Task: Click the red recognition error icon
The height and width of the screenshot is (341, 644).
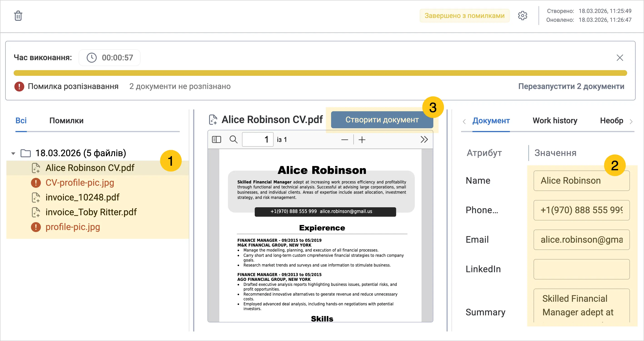Action: (x=19, y=86)
